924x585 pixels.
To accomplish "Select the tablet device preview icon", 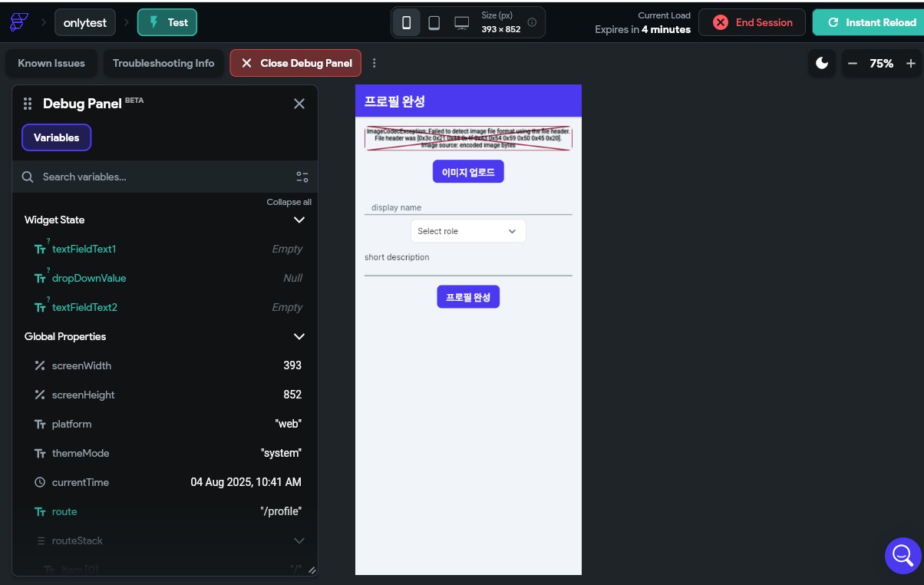I will (x=434, y=23).
